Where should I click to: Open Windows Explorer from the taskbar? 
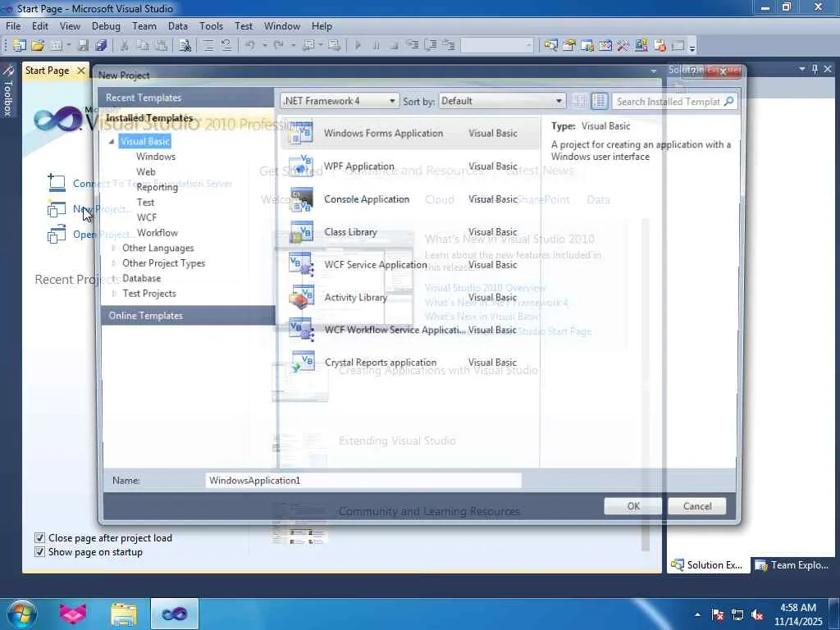(124, 614)
